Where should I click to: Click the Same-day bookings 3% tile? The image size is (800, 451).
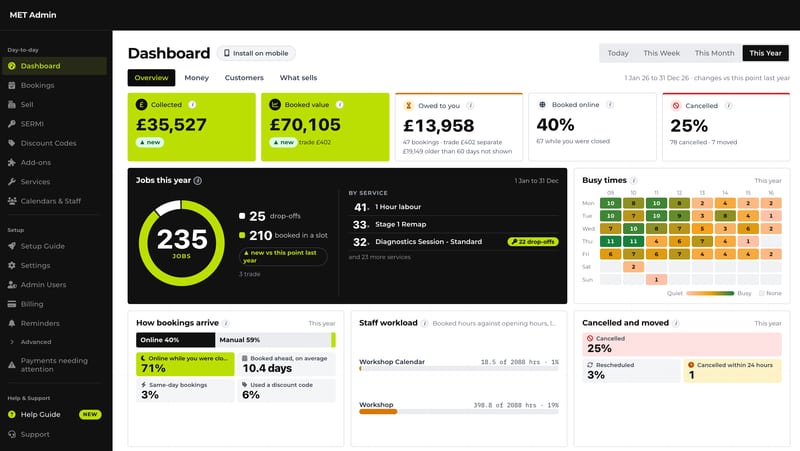pos(185,391)
